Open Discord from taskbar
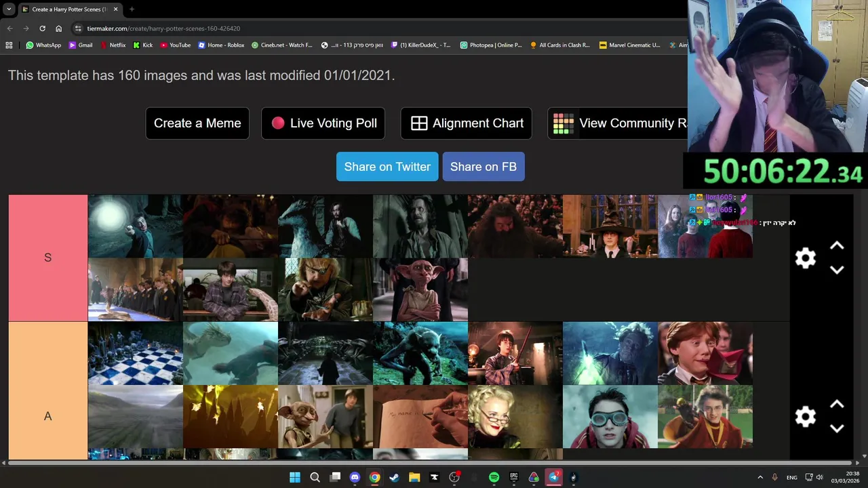Viewport: 868px width, 488px height. [x=355, y=477]
